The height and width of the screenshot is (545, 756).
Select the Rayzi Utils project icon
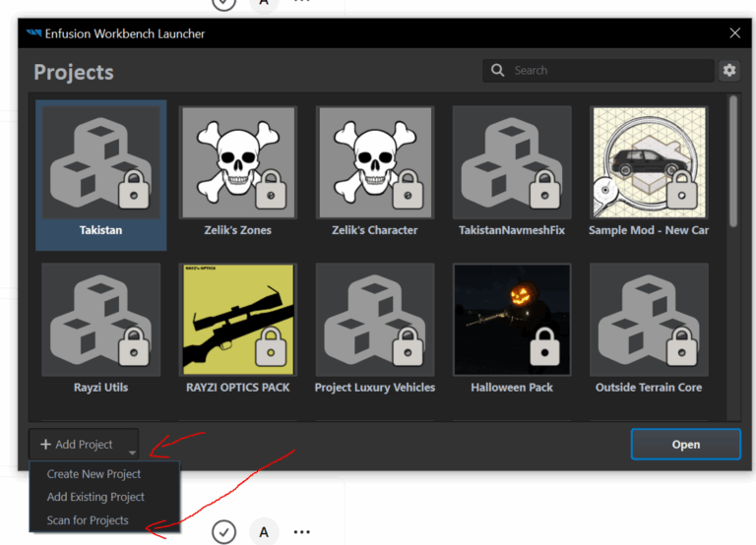pyautogui.click(x=100, y=320)
